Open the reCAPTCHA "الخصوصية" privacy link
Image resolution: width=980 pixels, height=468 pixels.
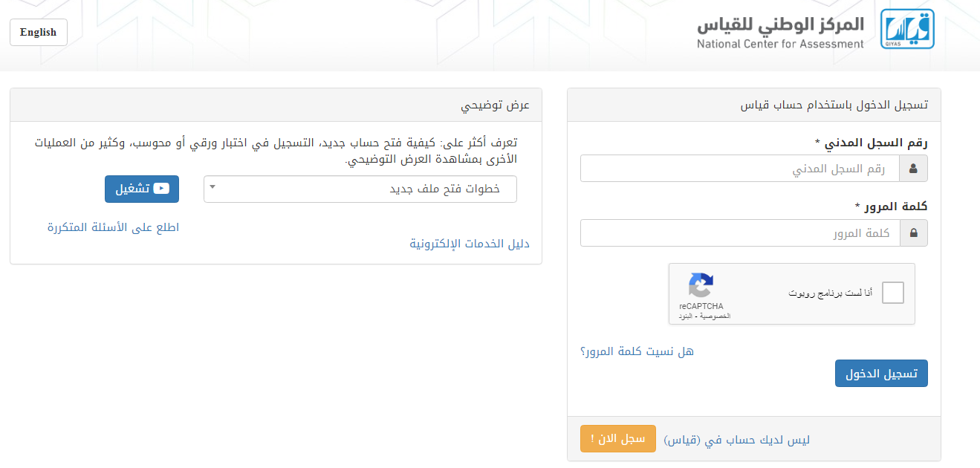pyautogui.click(x=716, y=316)
